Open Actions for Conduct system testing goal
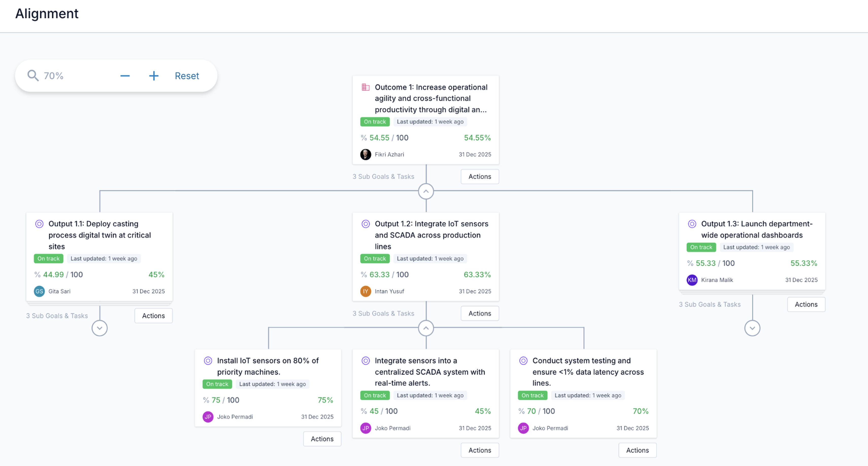Screen dimensions: 868x466 (637, 451)
